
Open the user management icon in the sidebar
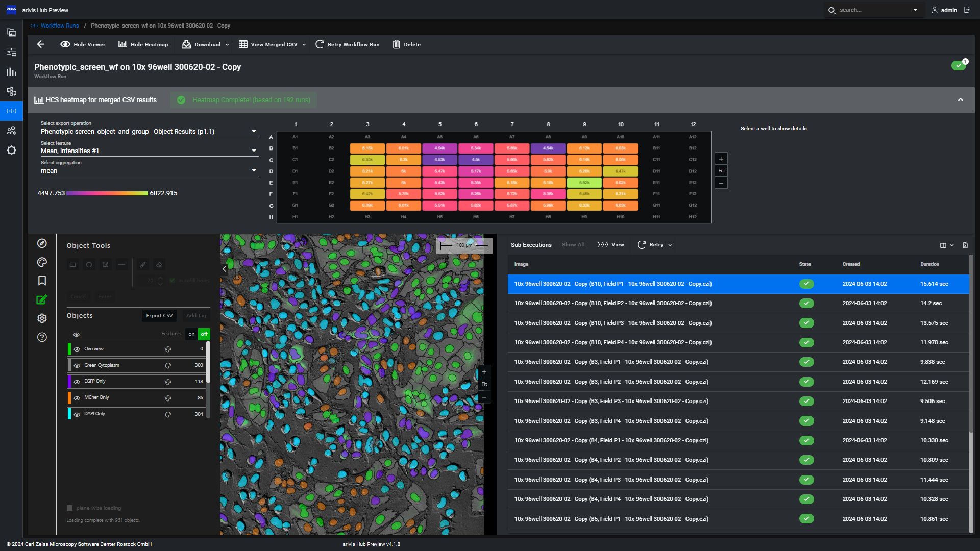pyautogui.click(x=11, y=131)
